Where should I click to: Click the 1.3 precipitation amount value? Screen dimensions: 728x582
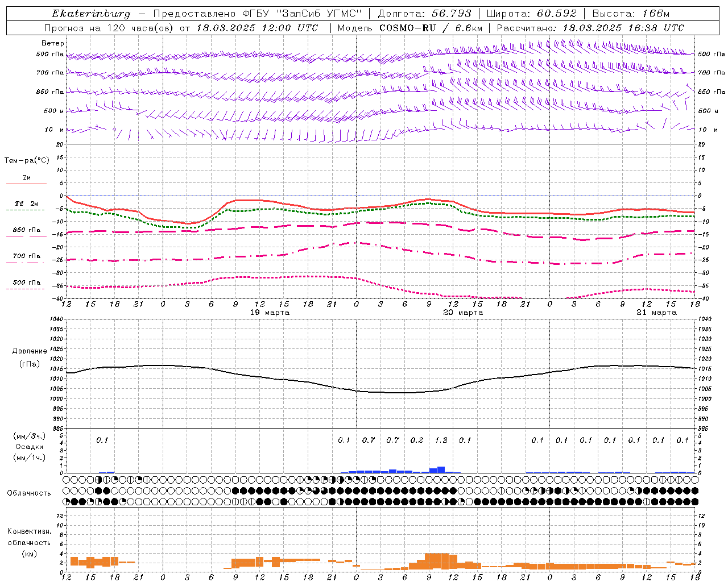[441, 440]
